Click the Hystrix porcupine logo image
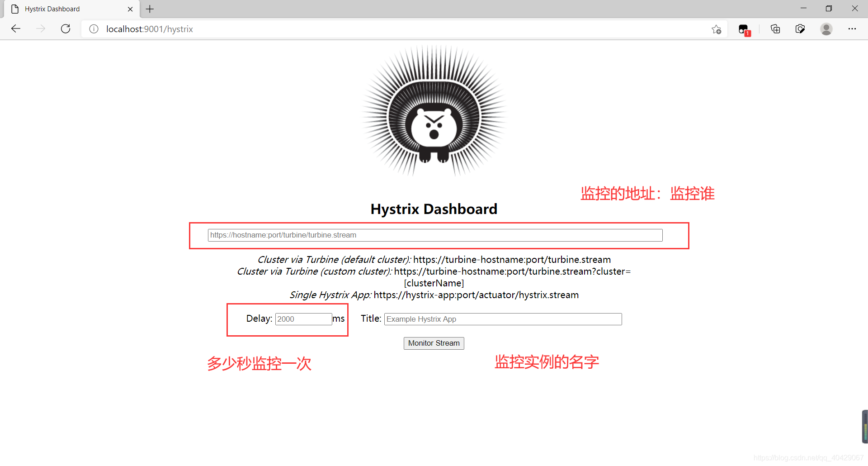 tap(434, 111)
